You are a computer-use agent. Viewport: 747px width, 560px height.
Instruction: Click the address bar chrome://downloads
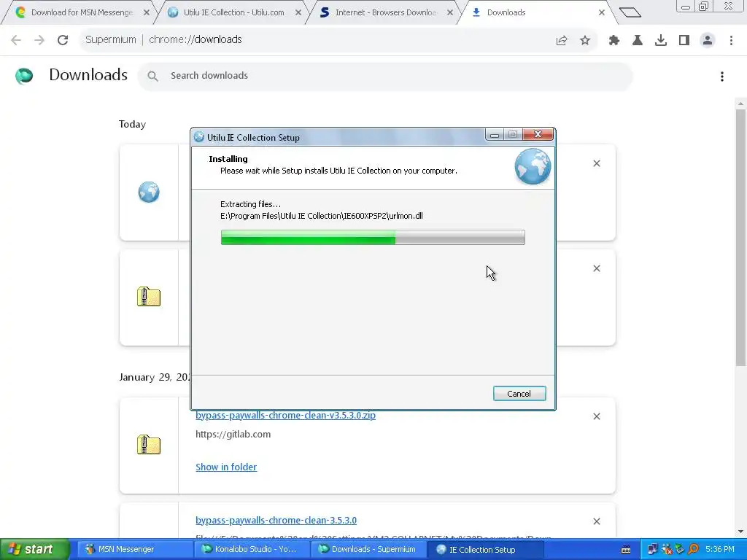point(196,40)
